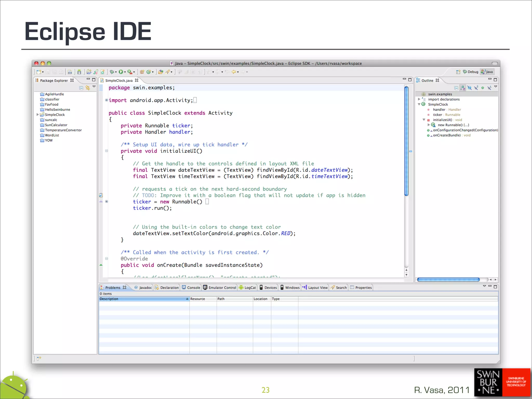Viewport: 532px width, 399px height.
Task: Click the Resource column header
Action: tap(203, 299)
